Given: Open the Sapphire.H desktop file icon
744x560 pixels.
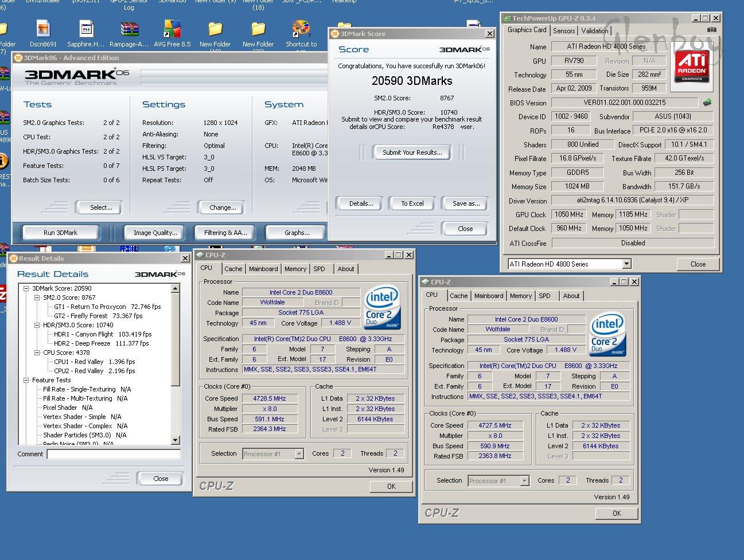Looking at the screenshot, I should coord(86,30).
